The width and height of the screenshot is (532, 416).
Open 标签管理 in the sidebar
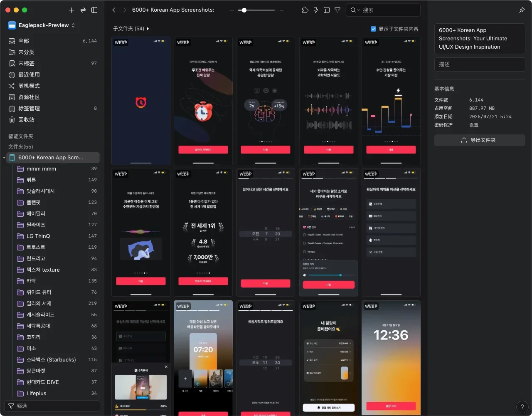pos(29,108)
